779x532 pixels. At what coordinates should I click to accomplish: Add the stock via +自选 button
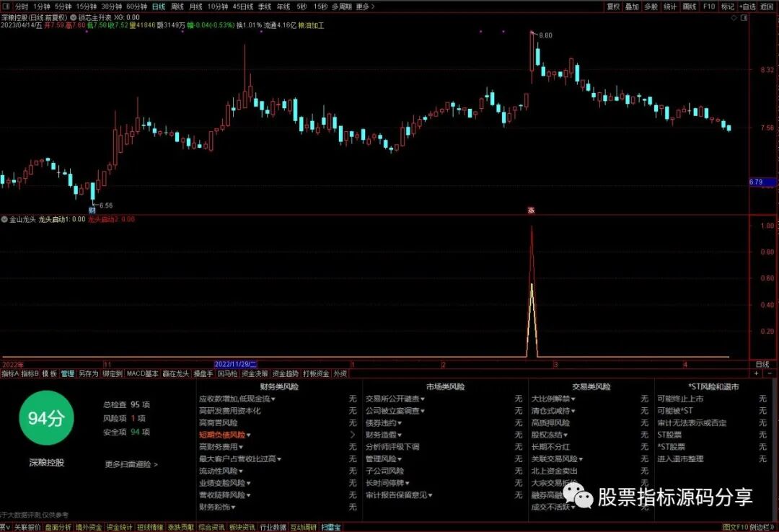click(748, 6)
